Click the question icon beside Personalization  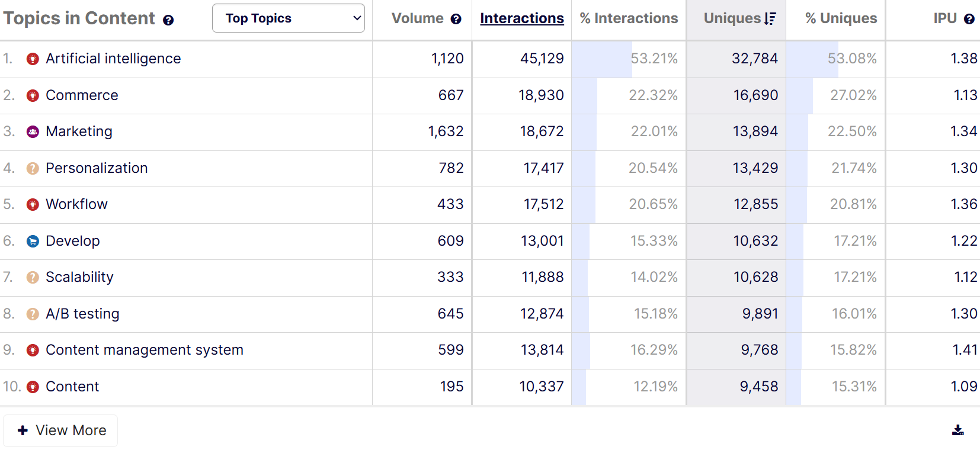(x=33, y=168)
